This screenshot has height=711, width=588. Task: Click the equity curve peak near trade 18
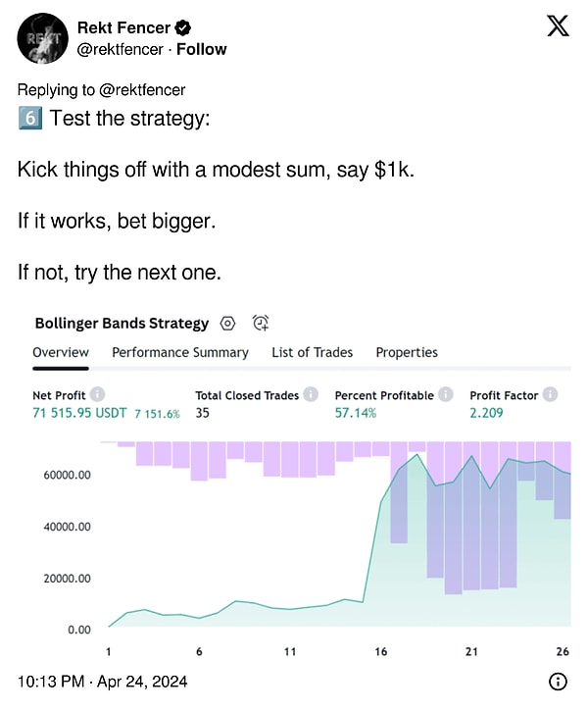pyautogui.click(x=416, y=454)
